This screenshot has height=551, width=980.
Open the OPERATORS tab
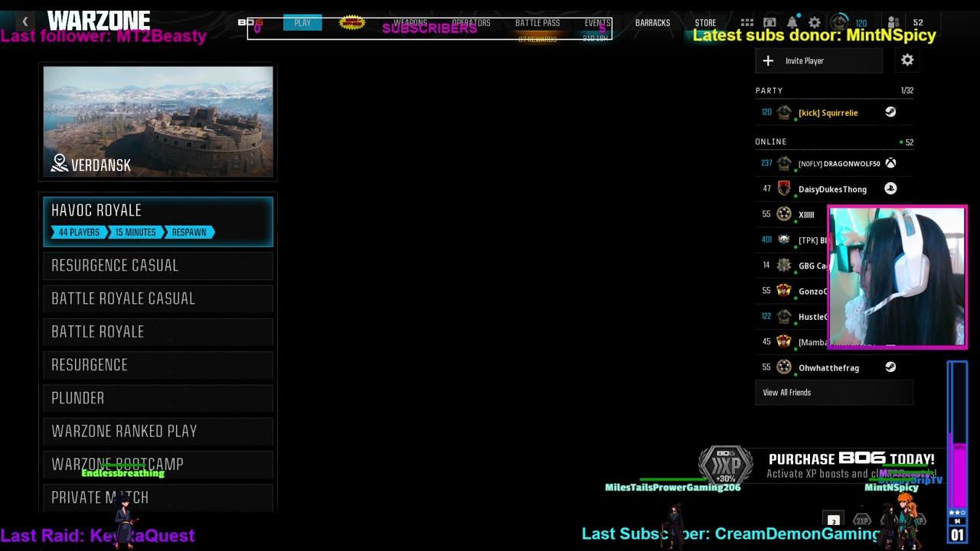click(471, 23)
